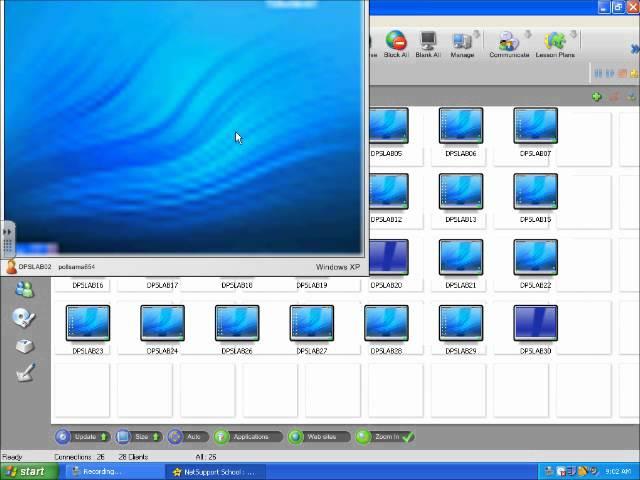Click the fast-forward arrows on zoom panel edge
The image size is (640, 480).
[x=7, y=231]
